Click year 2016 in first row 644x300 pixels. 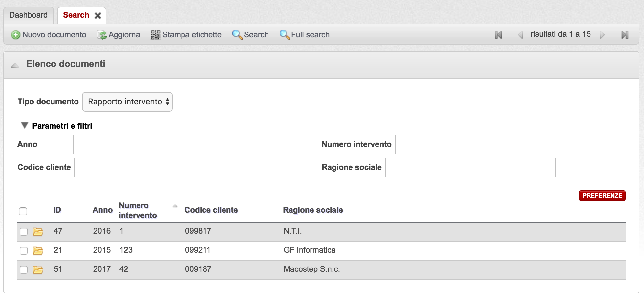click(x=102, y=231)
